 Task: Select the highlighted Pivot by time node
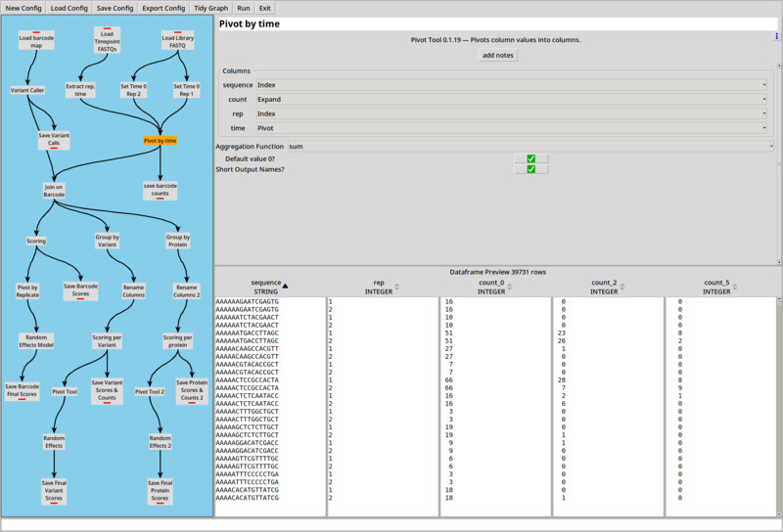click(161, 141)
